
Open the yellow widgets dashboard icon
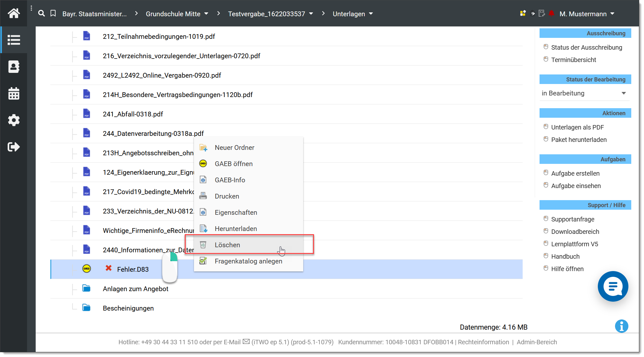pyautogui.click(x=523, y=13)
